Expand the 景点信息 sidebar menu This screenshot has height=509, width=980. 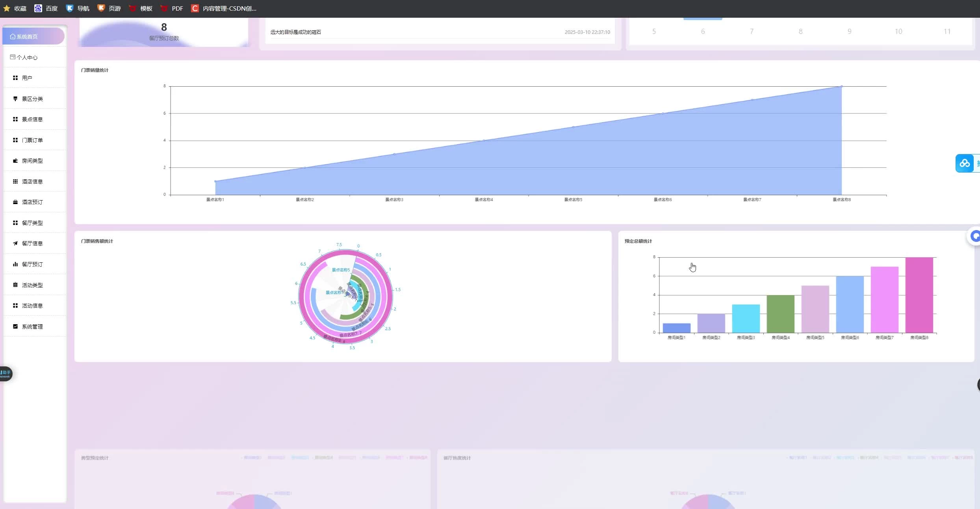click(x=32, y=119)
